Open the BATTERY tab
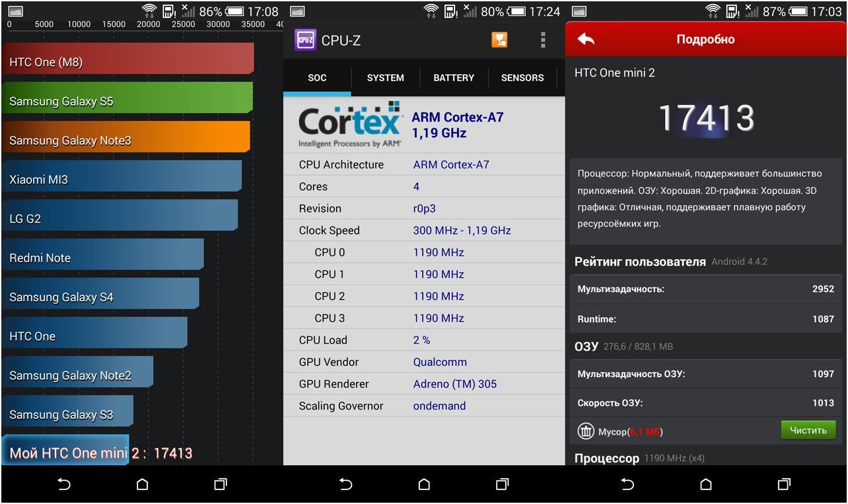This screenshot has width=848, height=504. 454,78
